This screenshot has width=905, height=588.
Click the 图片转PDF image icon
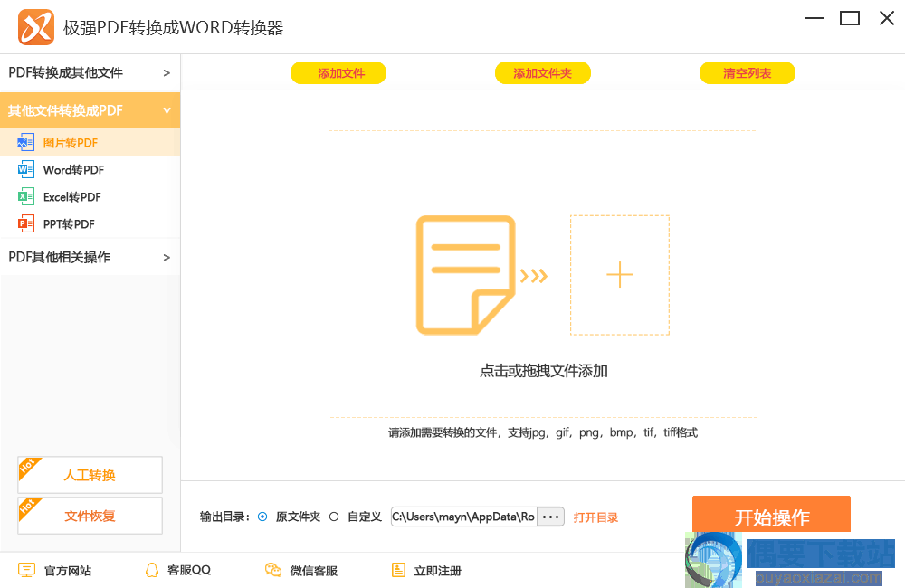click(x=25, y=142)
